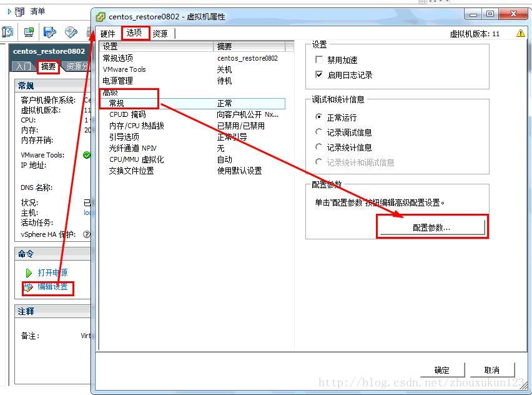Click the centos_restore0802 summary value

[248, 58]
